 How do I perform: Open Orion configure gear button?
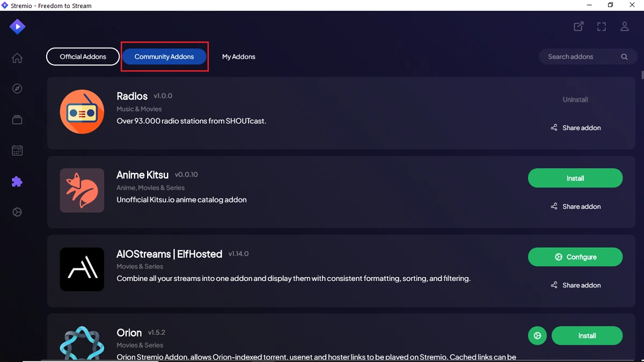[537, 336]
